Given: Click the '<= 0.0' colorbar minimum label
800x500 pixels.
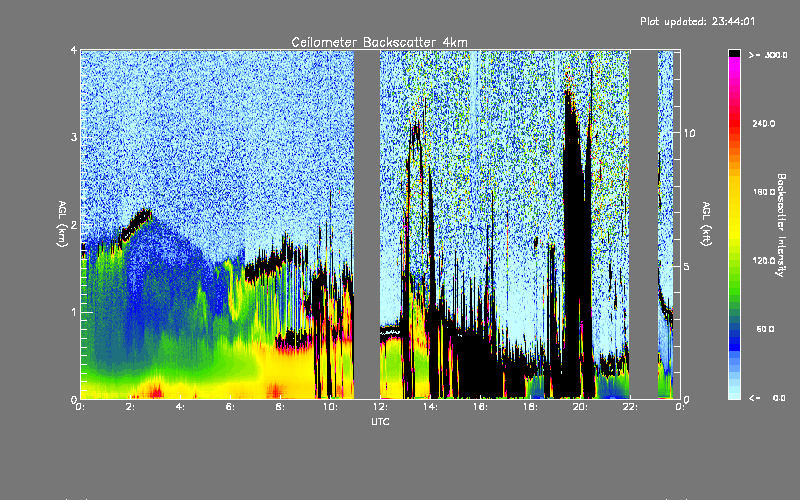Looking at the screenshot, I should tap(767, 398).
